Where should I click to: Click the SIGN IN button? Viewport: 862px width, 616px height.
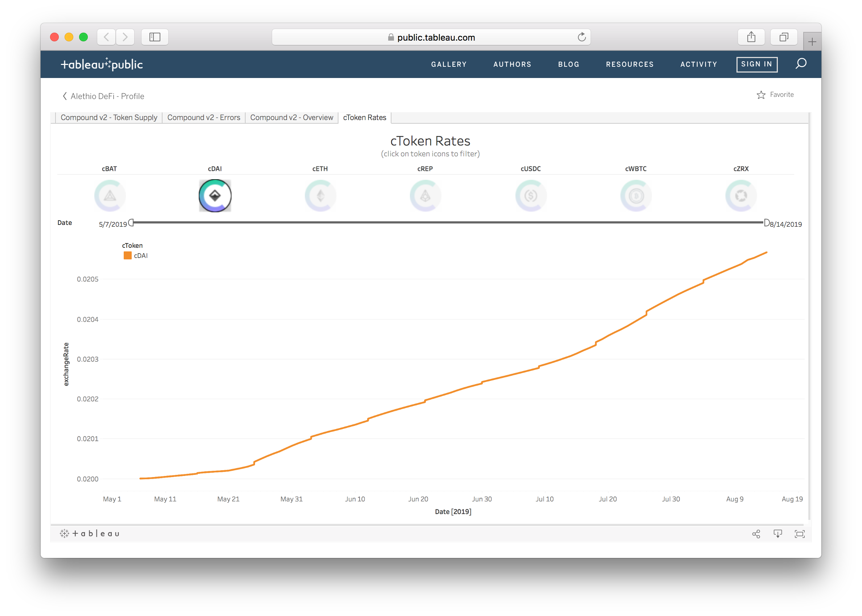(756, 64)
